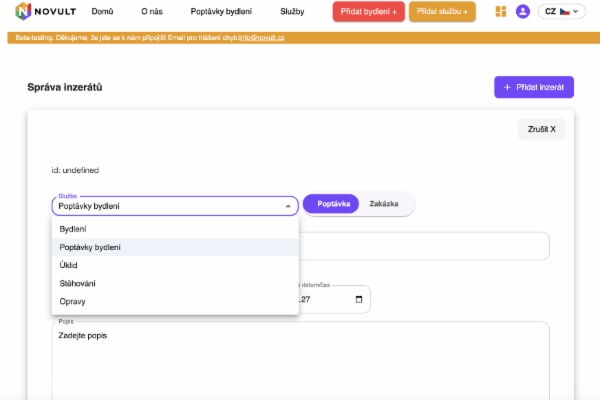The height and width of the screenshot is (400, 600).
Task: Switch to the Zakázka toggle option
Action: [x=384, y=204]
